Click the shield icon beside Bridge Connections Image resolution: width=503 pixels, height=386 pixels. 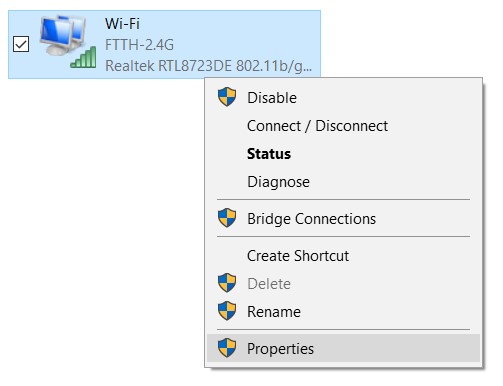click(x=227, y=218)
